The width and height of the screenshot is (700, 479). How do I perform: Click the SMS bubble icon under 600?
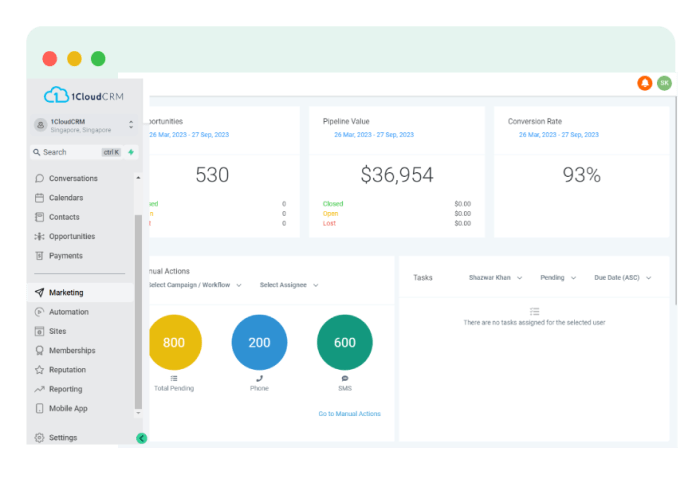(345, 378)
